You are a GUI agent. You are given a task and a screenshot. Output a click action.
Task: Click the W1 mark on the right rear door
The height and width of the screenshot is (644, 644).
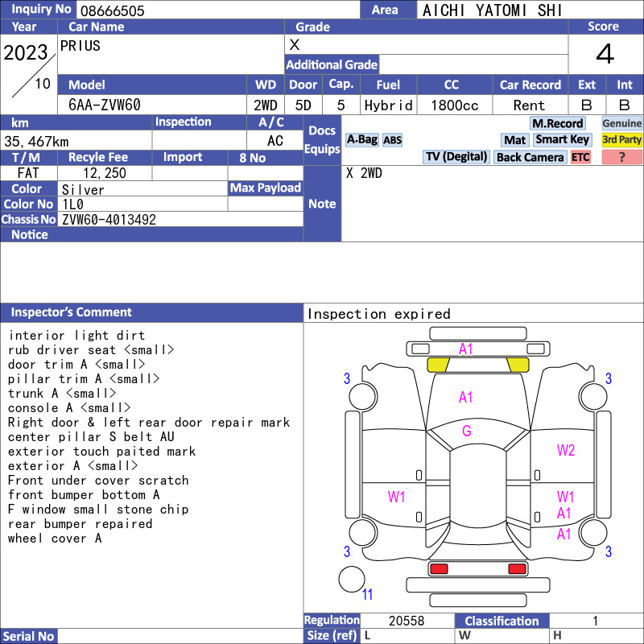coord(565,497)
